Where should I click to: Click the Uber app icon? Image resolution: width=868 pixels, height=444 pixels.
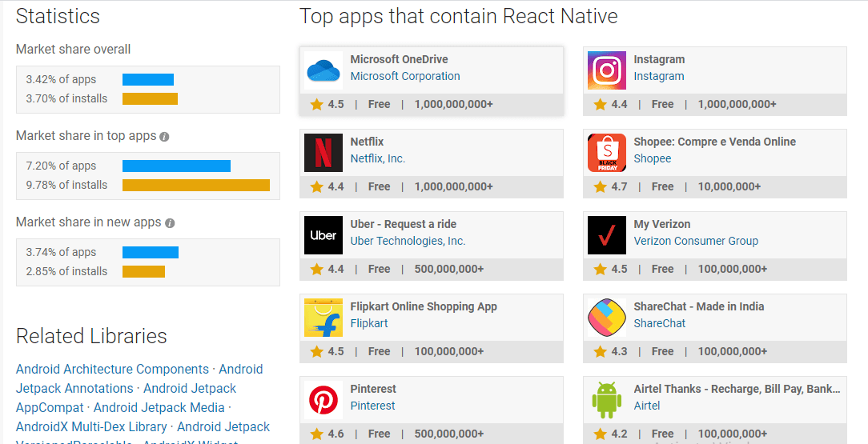click(x=323, y=235)
